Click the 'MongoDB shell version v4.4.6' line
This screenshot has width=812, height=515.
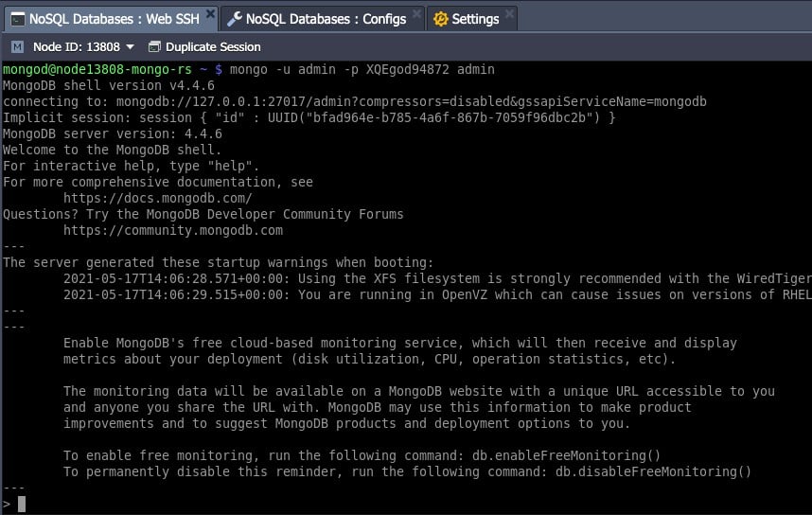click(108, 85)
